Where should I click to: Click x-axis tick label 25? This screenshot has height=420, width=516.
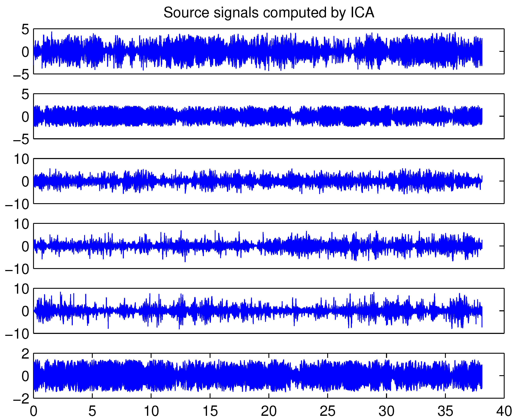(328, 411)
